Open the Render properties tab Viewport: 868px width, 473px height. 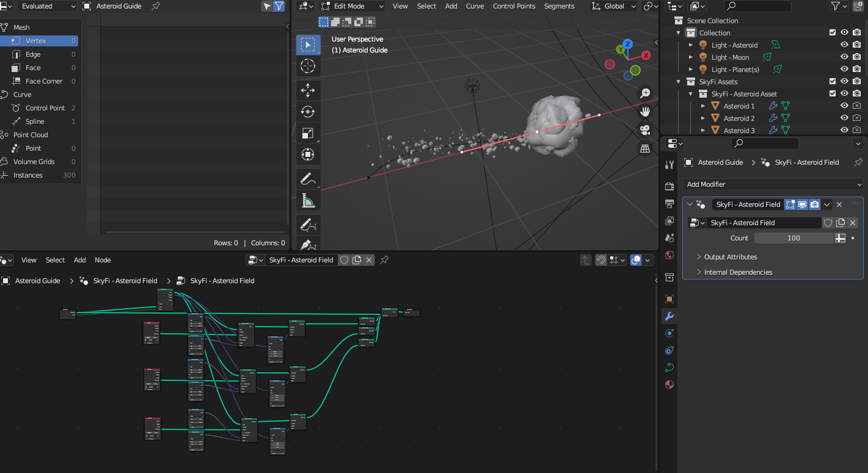tap(669, 186)
